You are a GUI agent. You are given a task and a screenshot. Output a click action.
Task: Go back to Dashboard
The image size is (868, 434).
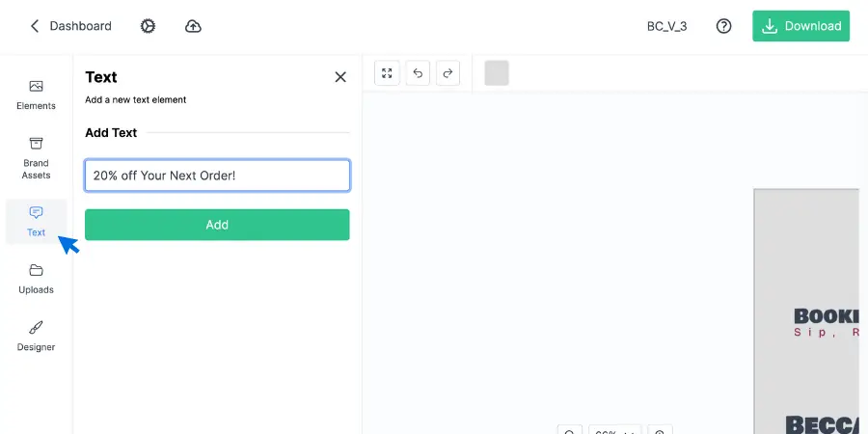pos(70,26)
